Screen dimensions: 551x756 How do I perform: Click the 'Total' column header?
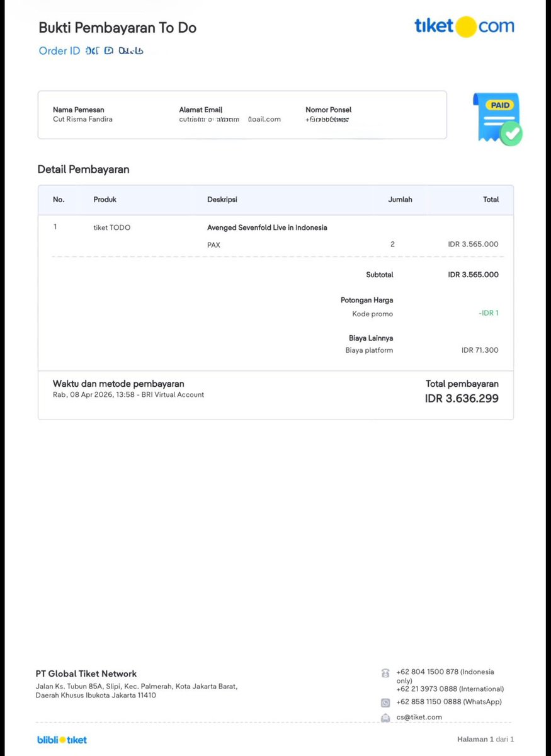click(x=491, y=200)
